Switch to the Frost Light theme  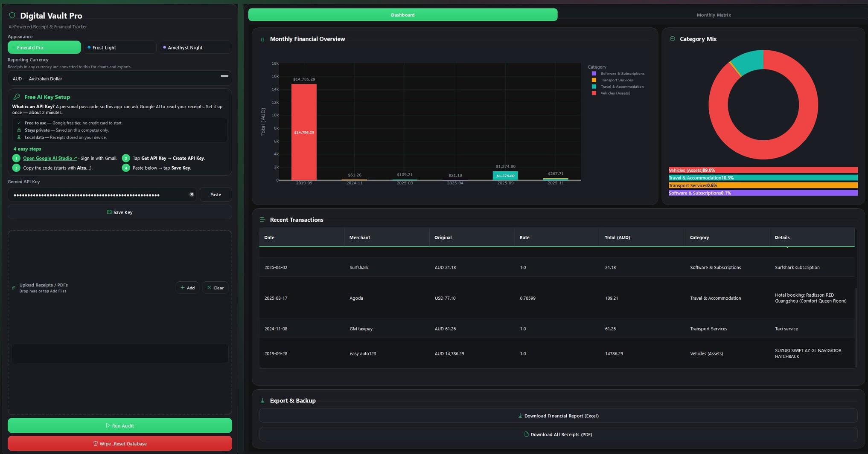(119, 47)
